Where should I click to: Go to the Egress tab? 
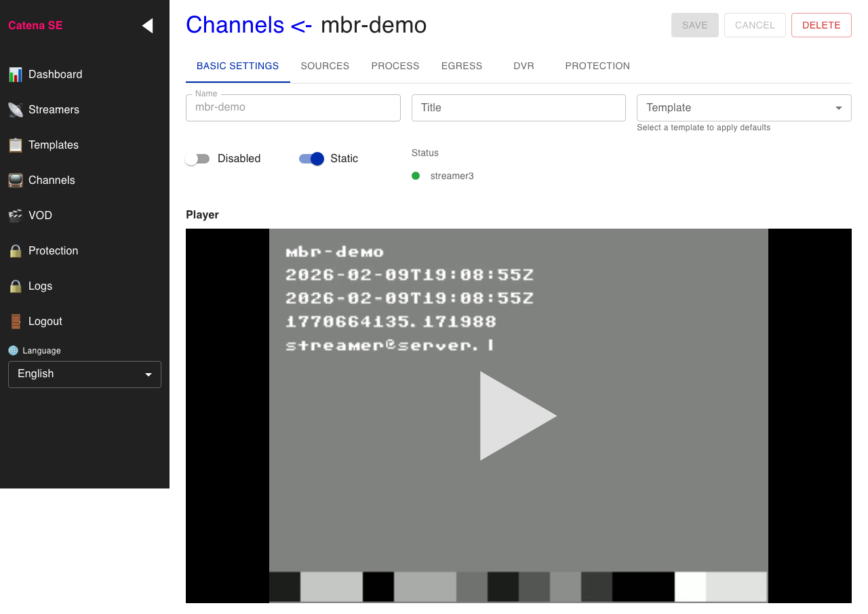(461, 66)
